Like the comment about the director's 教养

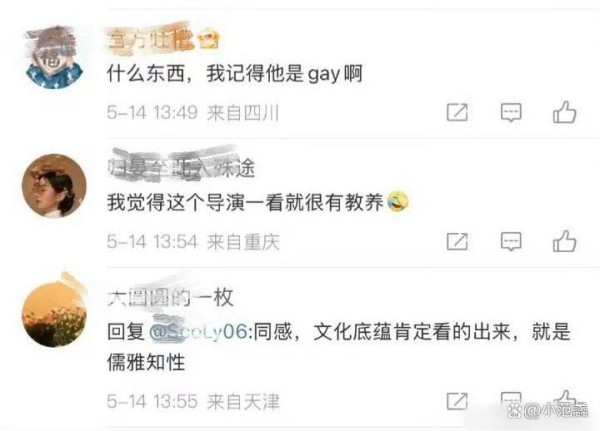pos(564,241)
